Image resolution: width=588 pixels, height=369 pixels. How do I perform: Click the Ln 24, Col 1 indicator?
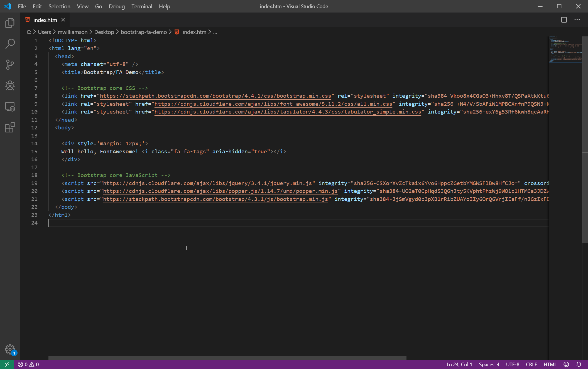click(x=459, y=364)
